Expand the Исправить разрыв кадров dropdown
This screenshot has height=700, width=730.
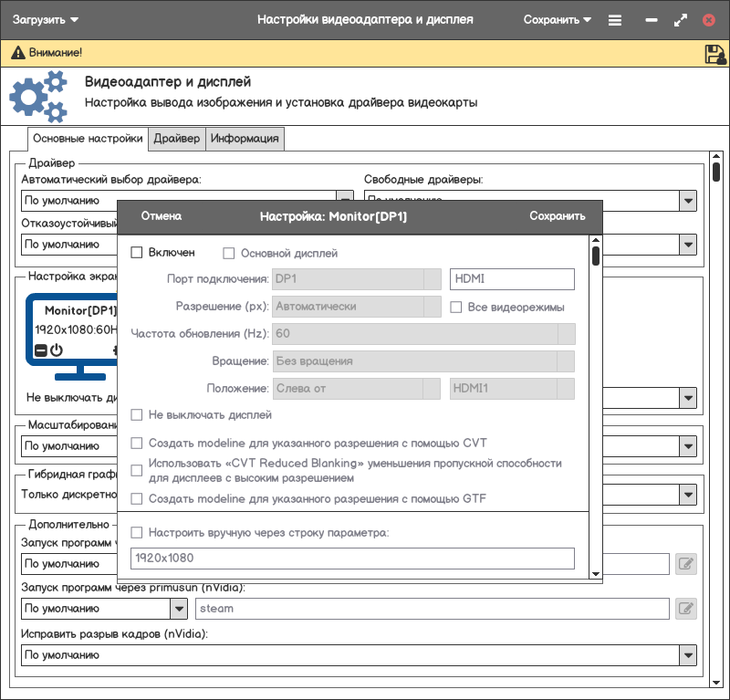coord(688,655)
